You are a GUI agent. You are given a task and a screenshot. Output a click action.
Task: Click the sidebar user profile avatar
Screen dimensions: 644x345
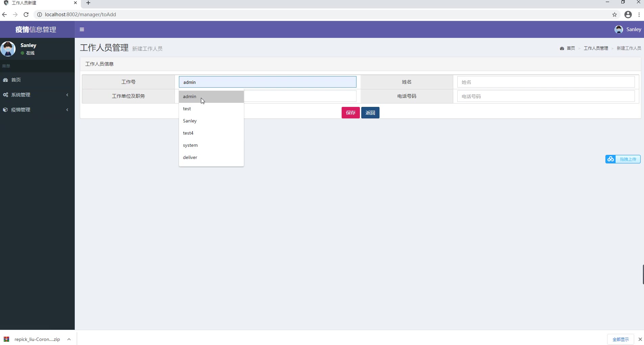click(x=8, y=49)
